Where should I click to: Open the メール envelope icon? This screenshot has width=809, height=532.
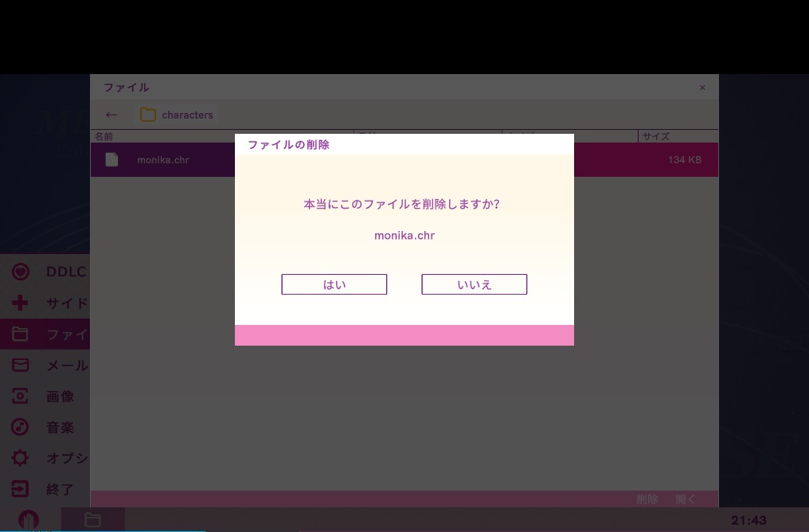20,365
